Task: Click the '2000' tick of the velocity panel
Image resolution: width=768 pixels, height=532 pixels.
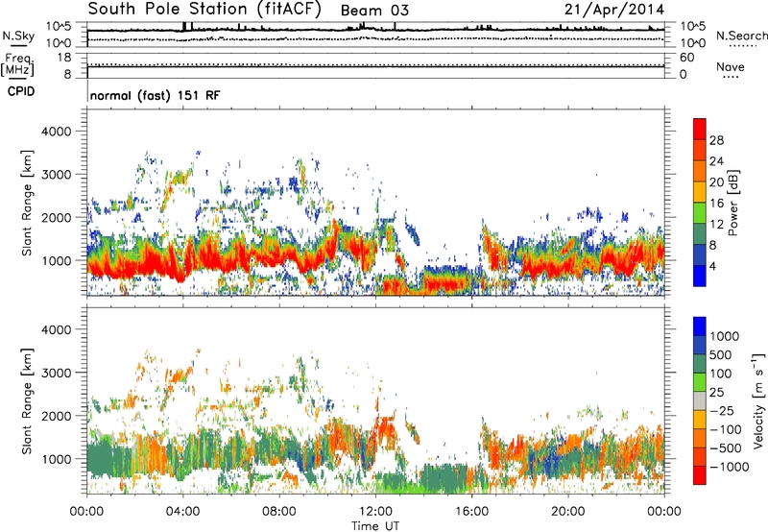Action: point(56,416)
